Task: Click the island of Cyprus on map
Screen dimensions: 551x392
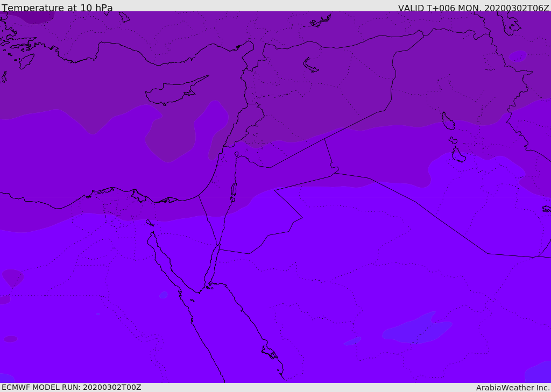Action: (x=176, y=91)
